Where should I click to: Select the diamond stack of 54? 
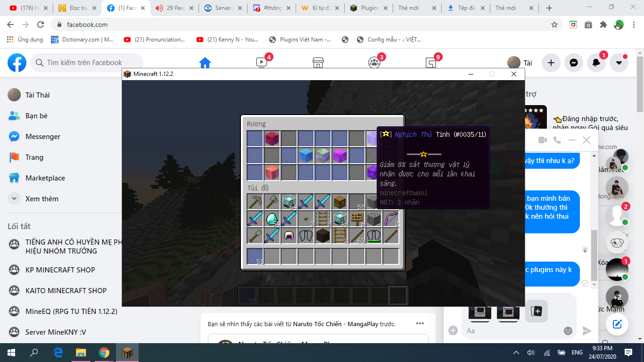click(272, 219)
